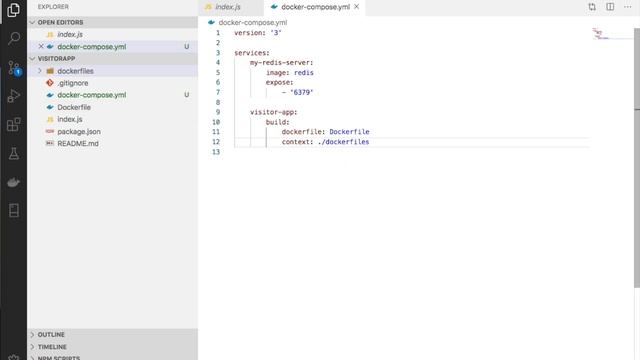This screenshot has height=360, width=640.
Task: Collapse the VISITORAPP folder section
Action: tap(113, 59)
